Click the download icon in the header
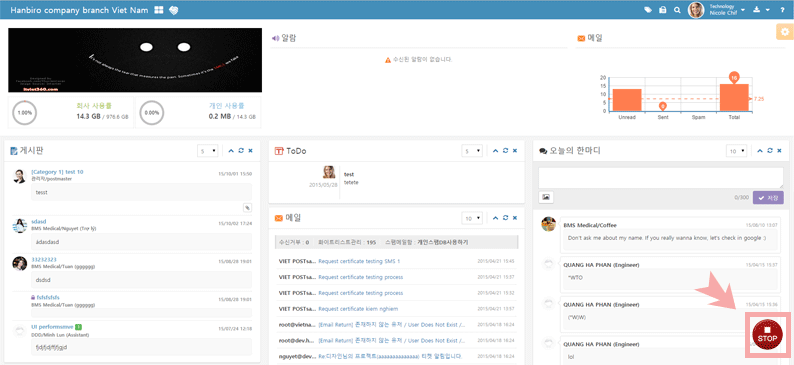Image resolution: width=794 pixels, height=365 pixels. [x=757, y=10]
